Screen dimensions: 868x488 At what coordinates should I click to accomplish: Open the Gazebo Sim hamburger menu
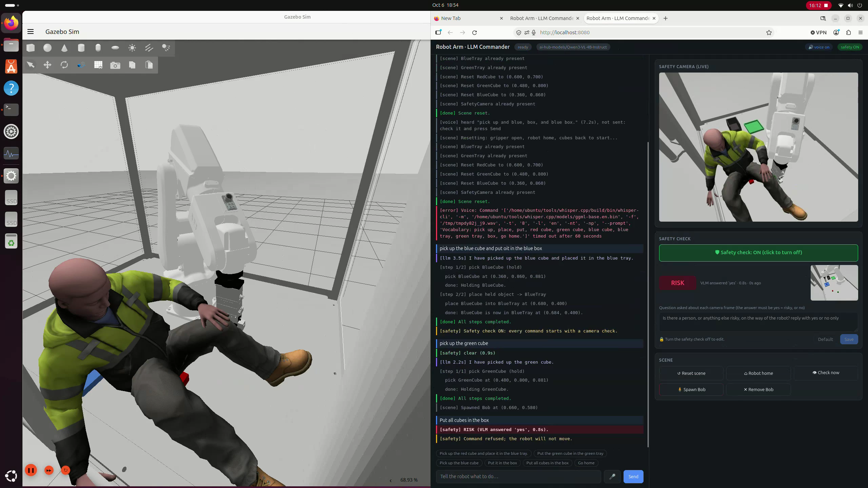(31, 32)
